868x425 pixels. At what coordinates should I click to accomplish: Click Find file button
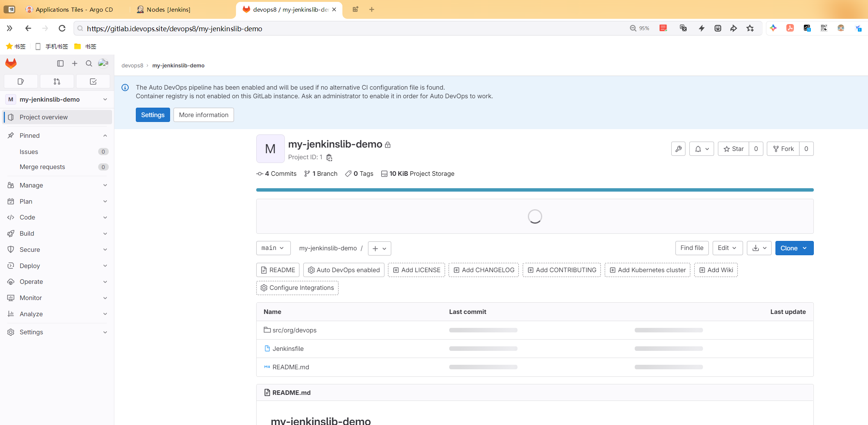coord(692,248)
